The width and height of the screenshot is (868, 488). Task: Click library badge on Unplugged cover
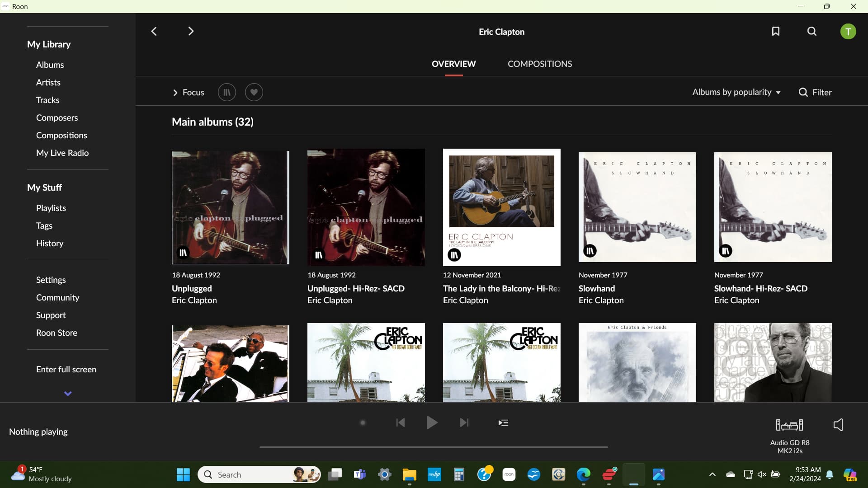pyautogui.click(x=183, y=253)
